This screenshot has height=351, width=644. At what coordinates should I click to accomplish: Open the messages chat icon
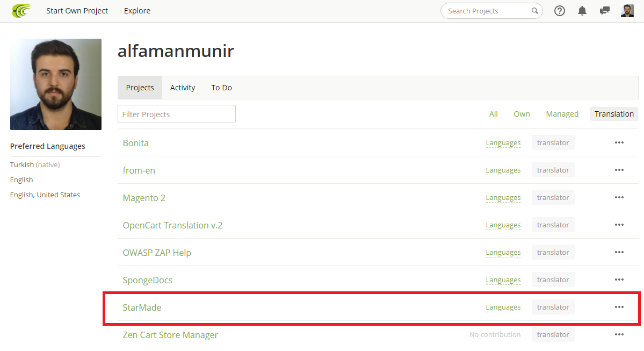point(605,11)
